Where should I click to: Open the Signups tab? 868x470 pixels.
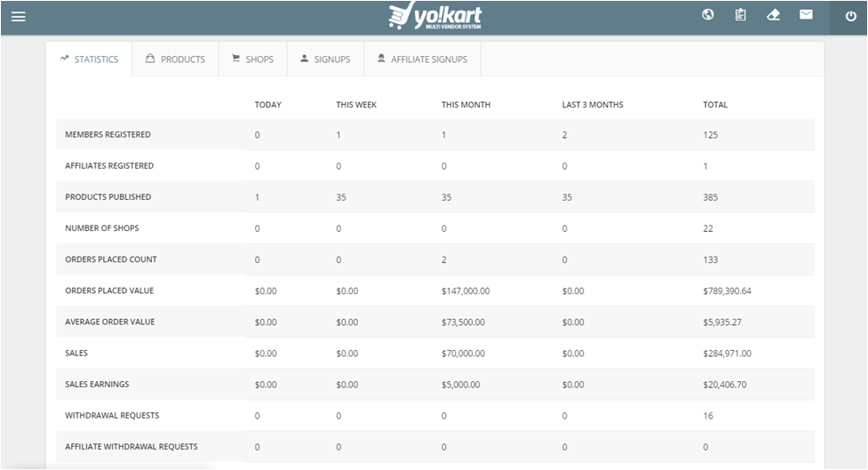[325, 59]
